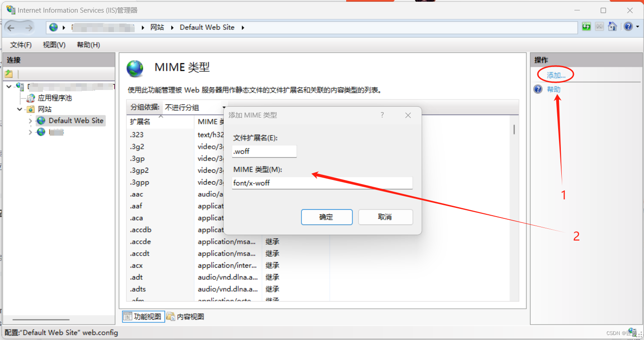Click the MIME 类型 input field

[322, 183]
